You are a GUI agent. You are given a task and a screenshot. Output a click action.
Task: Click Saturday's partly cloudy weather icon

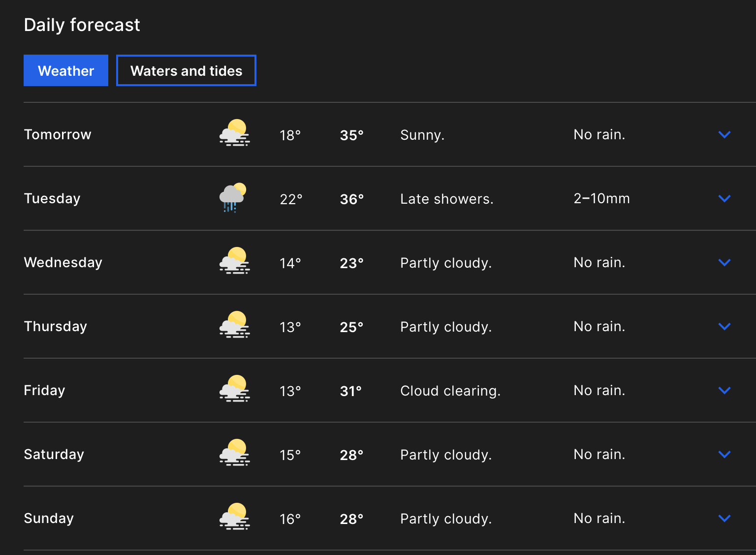tap(234, 453)
